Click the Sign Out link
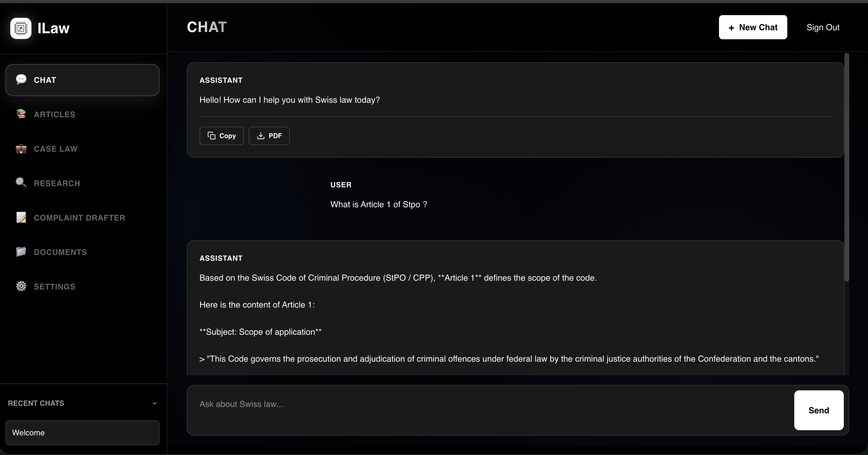 tap(822, 27)
